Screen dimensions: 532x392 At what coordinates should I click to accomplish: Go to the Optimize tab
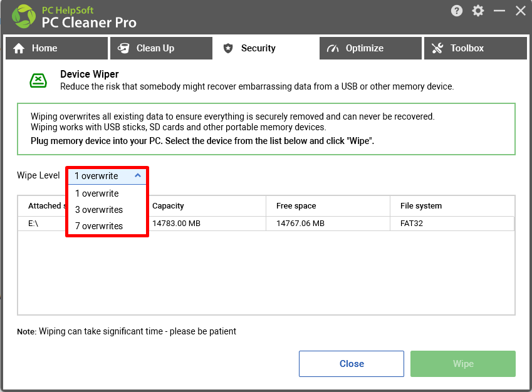pos(370,48)
